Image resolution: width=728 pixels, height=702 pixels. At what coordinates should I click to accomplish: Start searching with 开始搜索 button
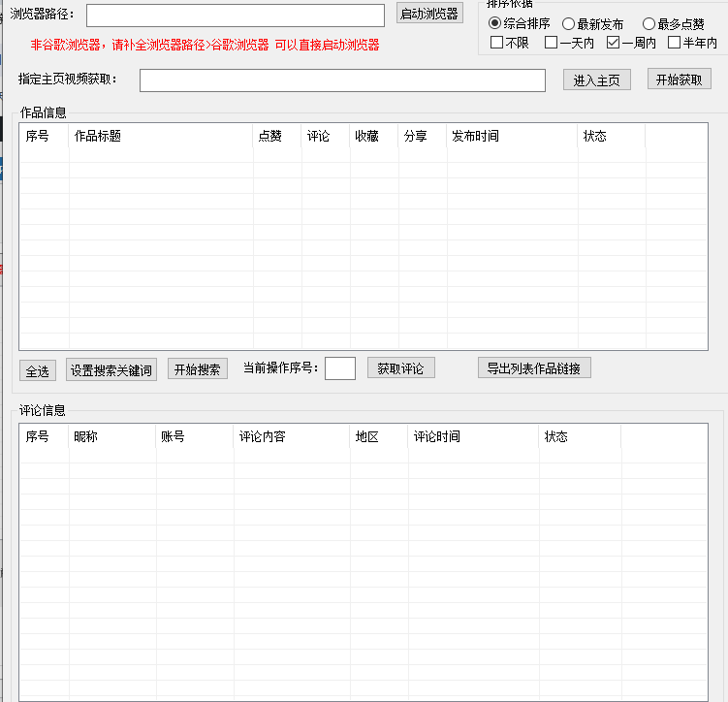[x=197, y=369]
